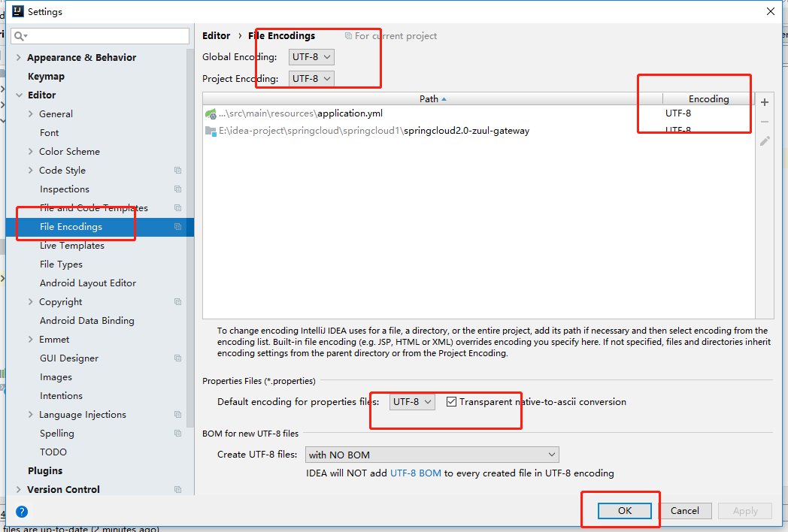
Task: Add a new file path using the plus icon
Action: click(x=765, y=101)
